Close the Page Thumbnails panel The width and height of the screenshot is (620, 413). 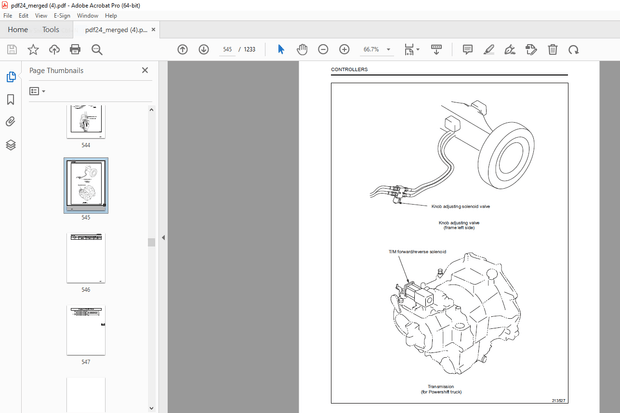[145, 70]
